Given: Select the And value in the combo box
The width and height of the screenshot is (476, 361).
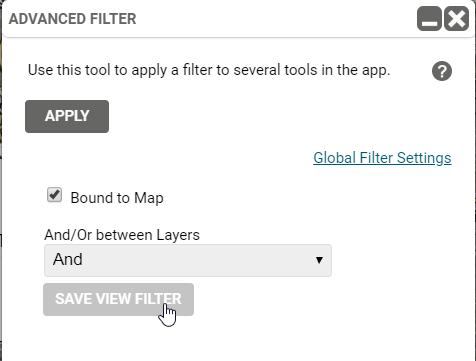Looking at the screenshot, I should click(x=68, y=259).
